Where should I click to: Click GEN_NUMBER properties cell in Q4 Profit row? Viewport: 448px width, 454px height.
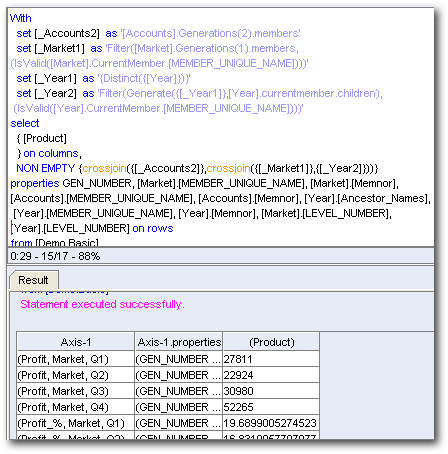click(178, 407)
